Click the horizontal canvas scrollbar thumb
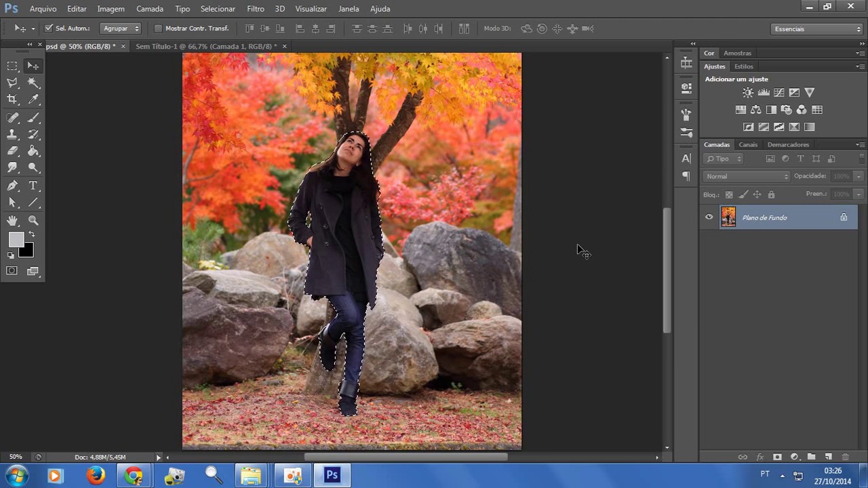868x488 pixels. [x=406, y=457]
